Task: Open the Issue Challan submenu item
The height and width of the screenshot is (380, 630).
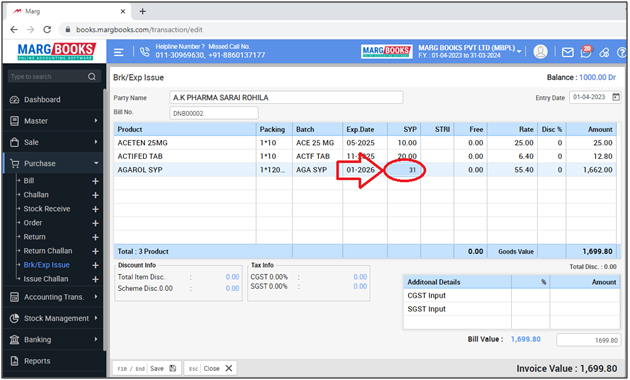Action: [46, 279]
